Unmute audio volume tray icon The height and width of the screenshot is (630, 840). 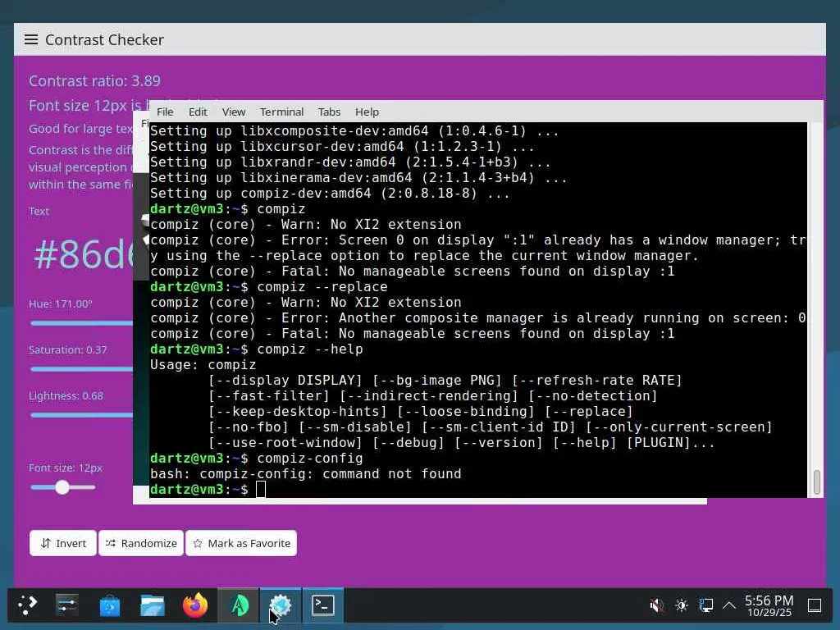[x=656, y=605]
